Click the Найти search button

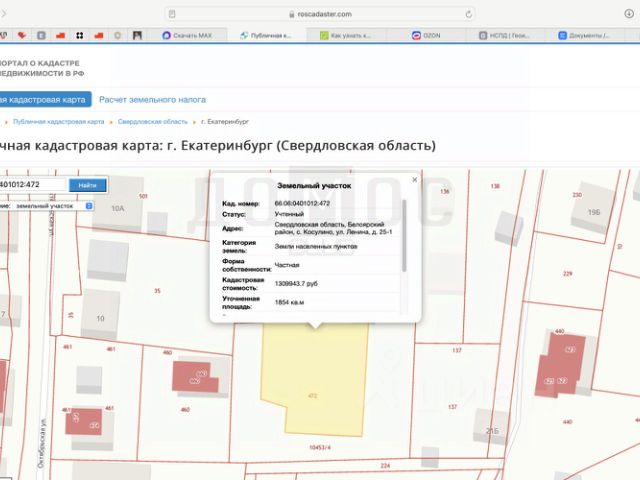[x=87, y=185]
